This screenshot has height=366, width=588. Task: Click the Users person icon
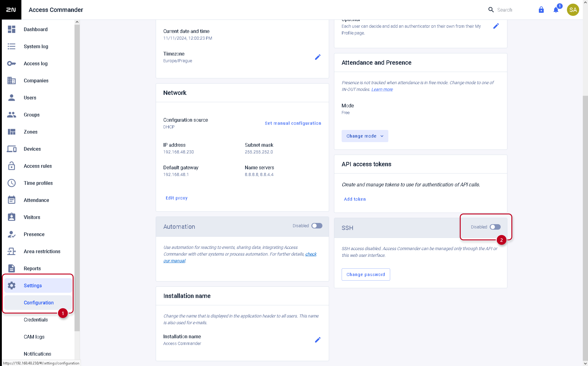click(x=11, y=98)
